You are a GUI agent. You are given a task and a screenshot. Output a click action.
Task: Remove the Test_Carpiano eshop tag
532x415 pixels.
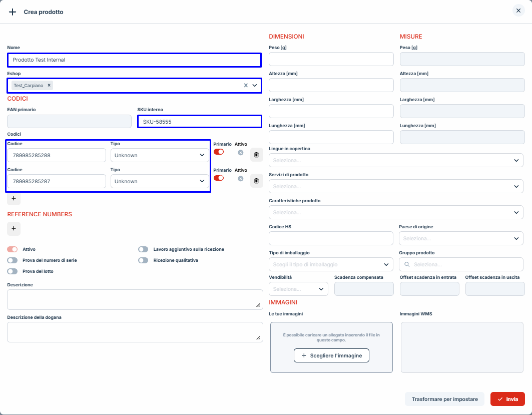click(49, 86)
